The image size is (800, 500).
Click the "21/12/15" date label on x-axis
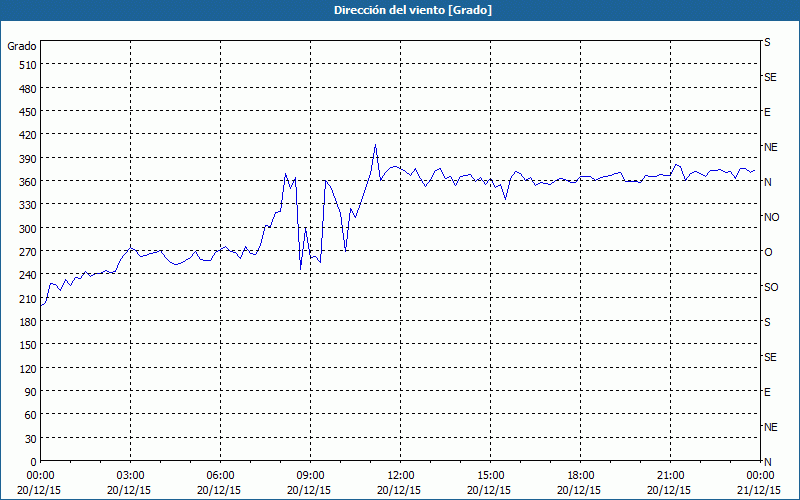click(759, 490)
